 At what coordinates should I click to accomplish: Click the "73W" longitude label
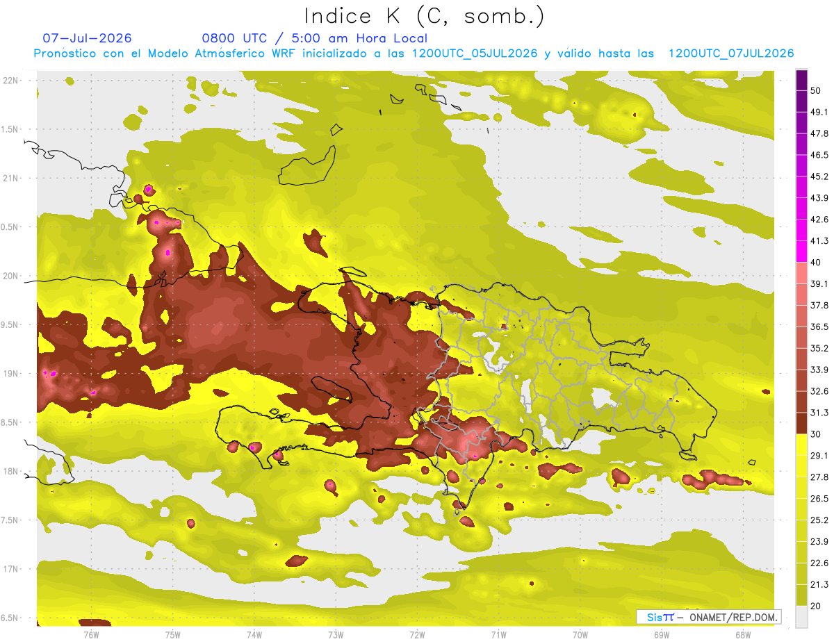[336, 634]
